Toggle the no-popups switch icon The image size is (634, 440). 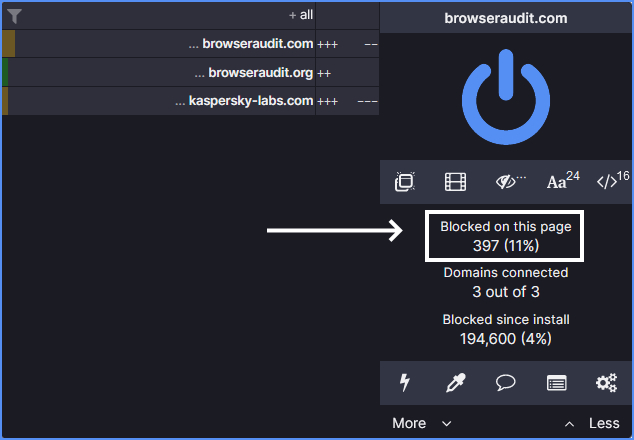pos(405,182)
